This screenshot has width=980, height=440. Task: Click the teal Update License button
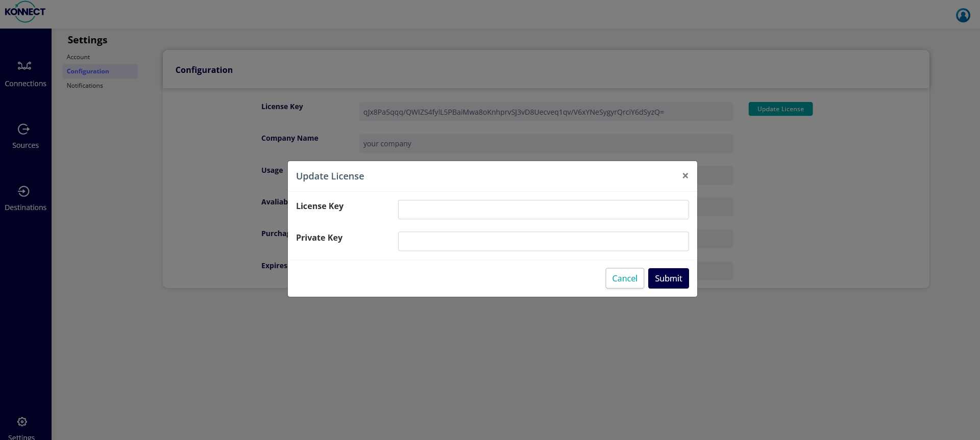(780, 109)
